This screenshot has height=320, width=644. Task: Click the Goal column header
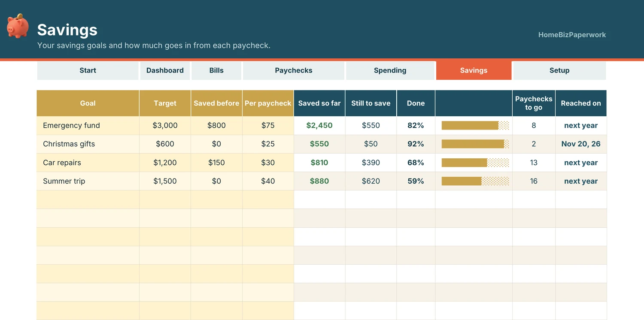tap(88, 103)
